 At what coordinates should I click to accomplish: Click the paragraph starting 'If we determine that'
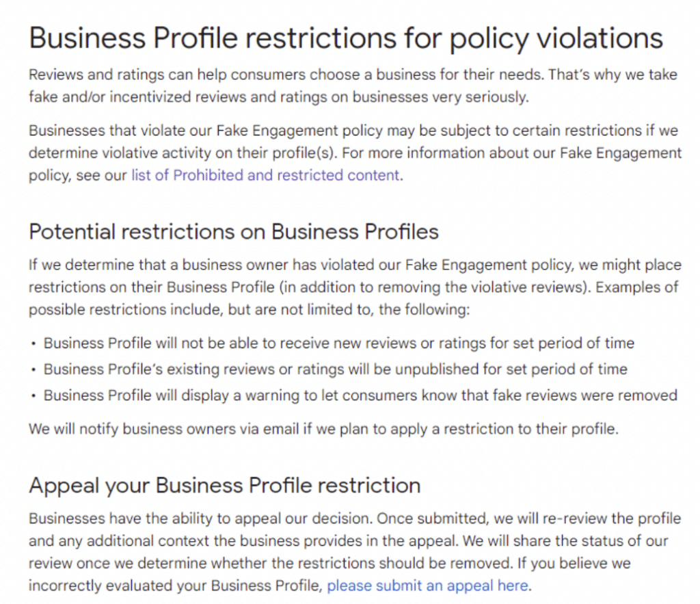355,287
